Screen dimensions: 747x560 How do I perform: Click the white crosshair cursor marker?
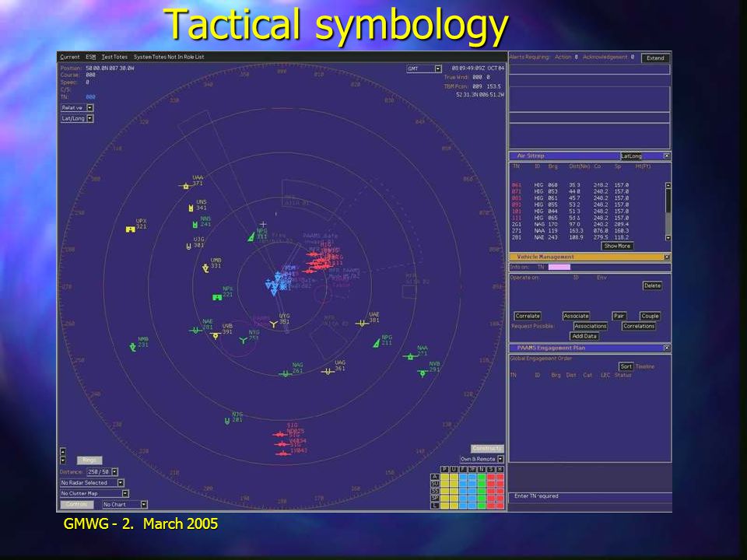tap(263, 224)
